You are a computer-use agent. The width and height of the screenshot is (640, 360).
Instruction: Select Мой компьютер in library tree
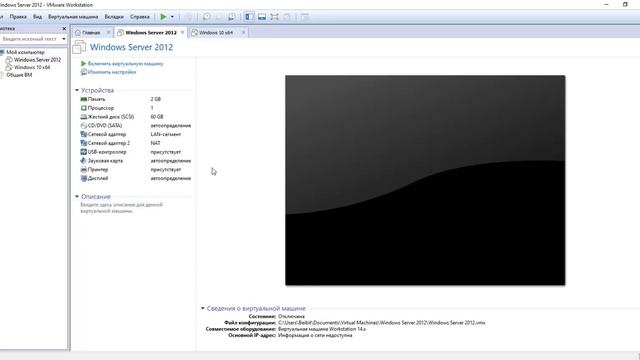pyautogui.click(x=25, y=52)
